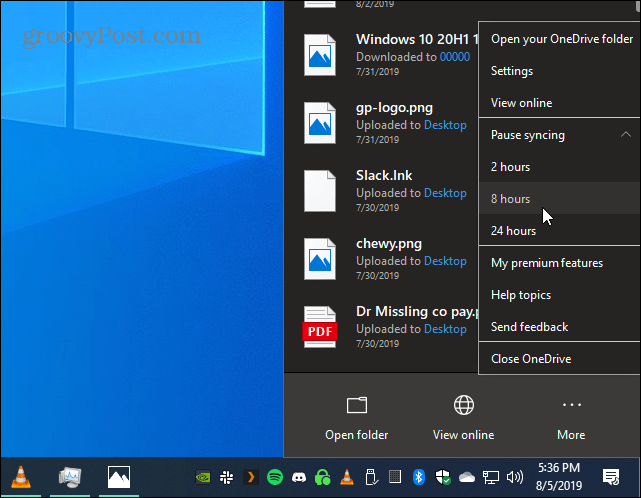
Task: Click the View online globe button
Action: [464, 417]
